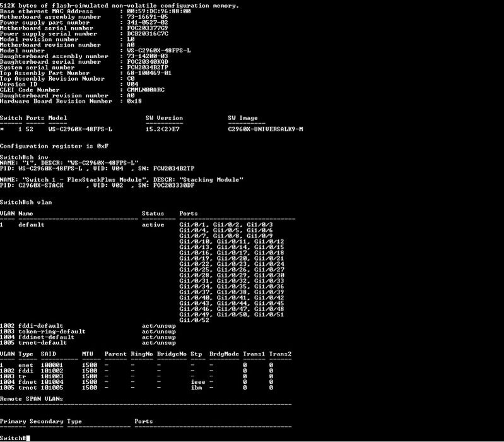Click SAID value 101004
Image resolution: width=504 pixels, height=442 pixels.
(x=52, y=382)
